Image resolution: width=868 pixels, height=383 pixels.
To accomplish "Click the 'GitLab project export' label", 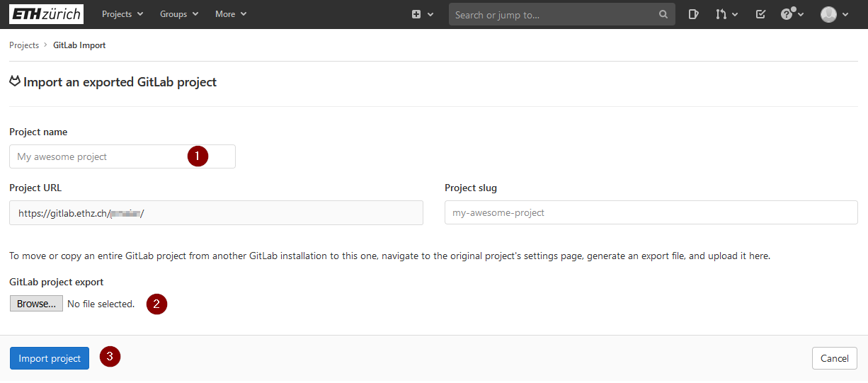I will click(57, 282).
